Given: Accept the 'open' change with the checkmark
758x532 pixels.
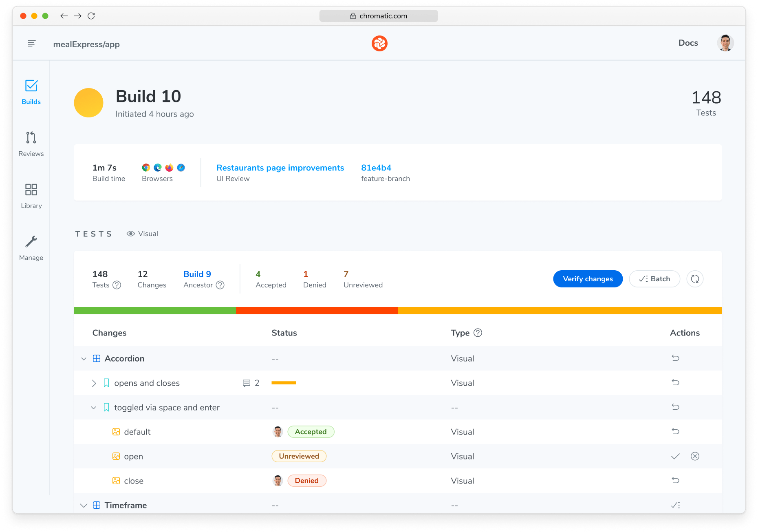Looking at the screenshot, I should point(675,456).
